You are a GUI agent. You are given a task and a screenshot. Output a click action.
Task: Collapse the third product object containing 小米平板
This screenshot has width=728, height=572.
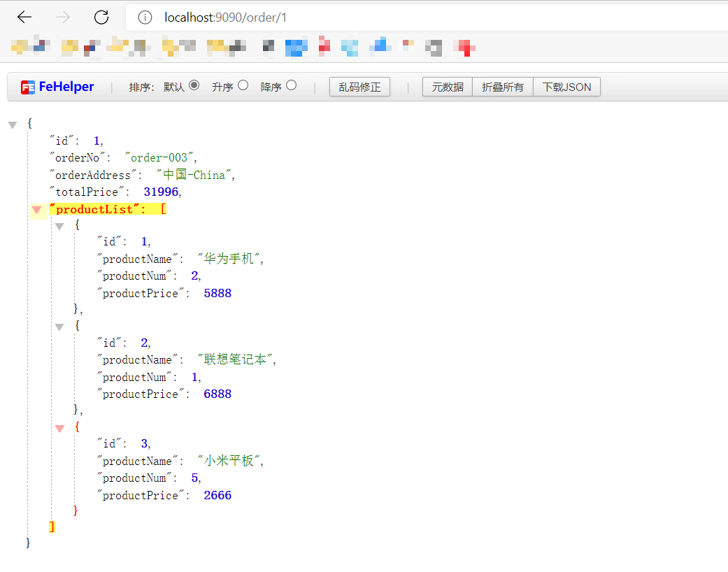(x=59, y=428)
